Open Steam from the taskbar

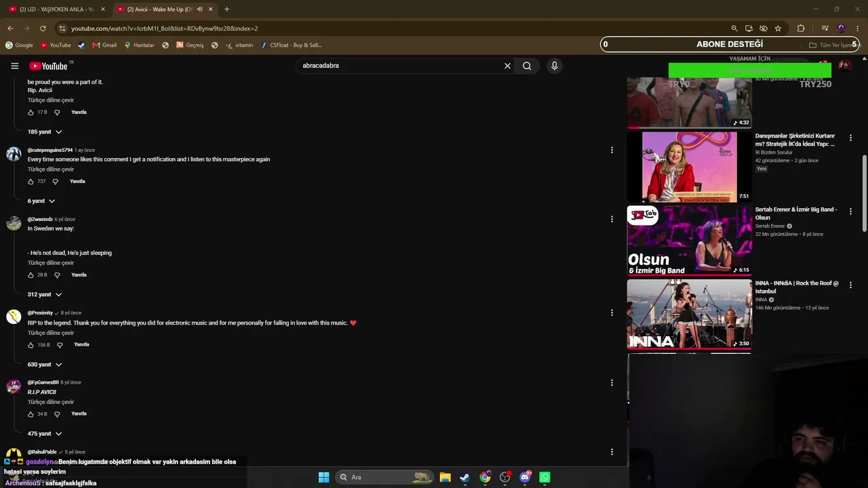465,477
